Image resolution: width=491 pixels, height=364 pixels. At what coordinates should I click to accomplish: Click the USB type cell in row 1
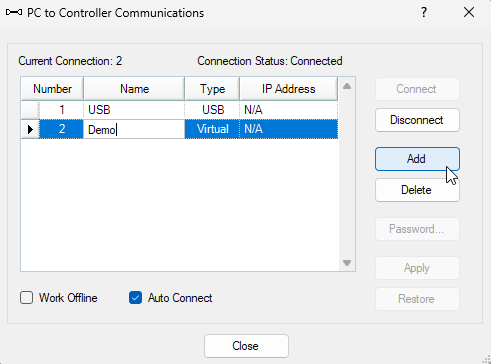(212, 110)
